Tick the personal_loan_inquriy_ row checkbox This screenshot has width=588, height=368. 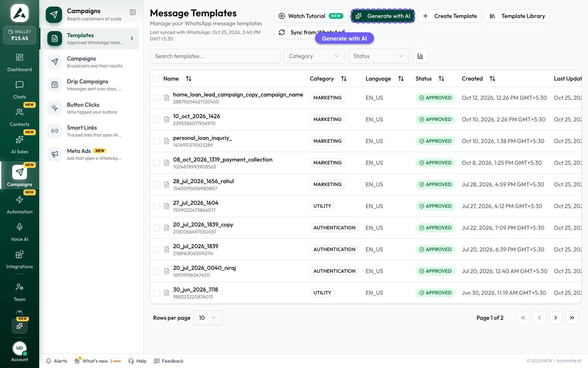[x=157, y=141]
